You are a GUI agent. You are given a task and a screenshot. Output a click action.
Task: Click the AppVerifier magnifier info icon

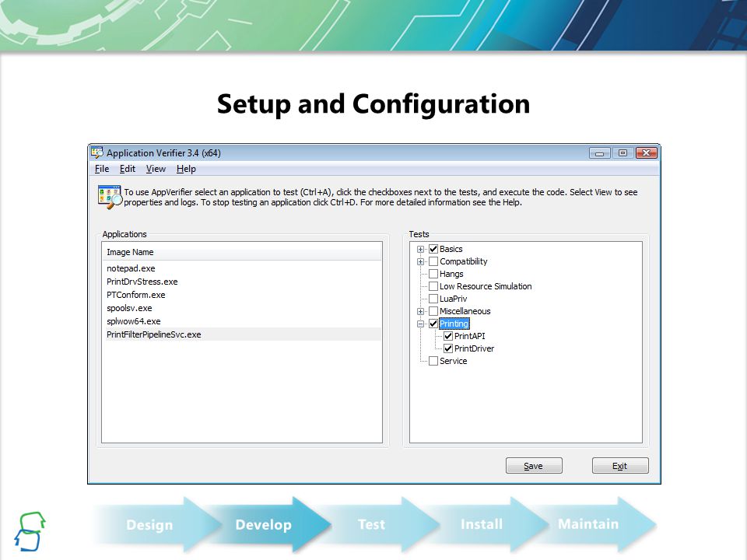point(110,197)
